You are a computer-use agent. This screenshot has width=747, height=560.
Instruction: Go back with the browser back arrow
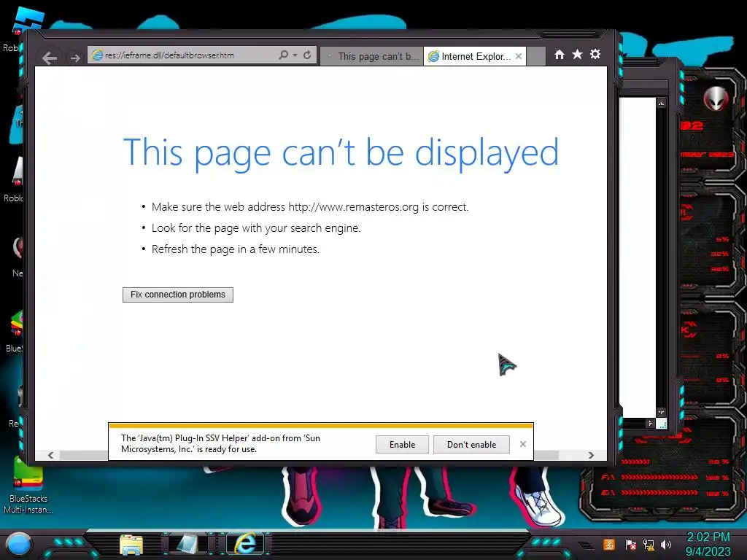pos(49,58)
